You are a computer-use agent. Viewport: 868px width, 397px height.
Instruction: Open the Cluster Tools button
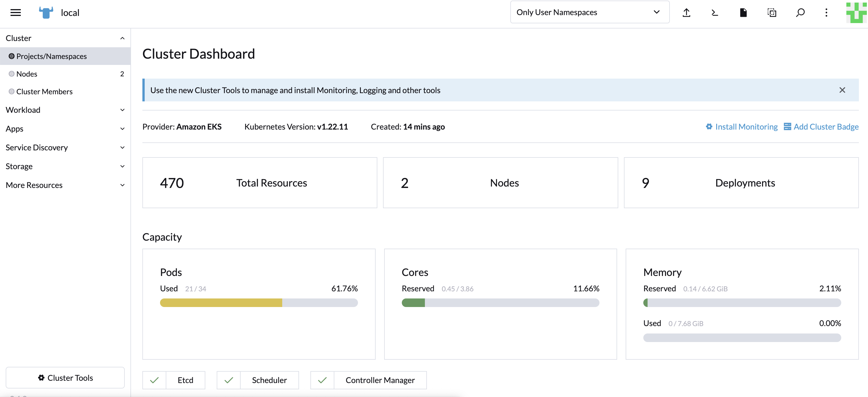tap(65, 378)
